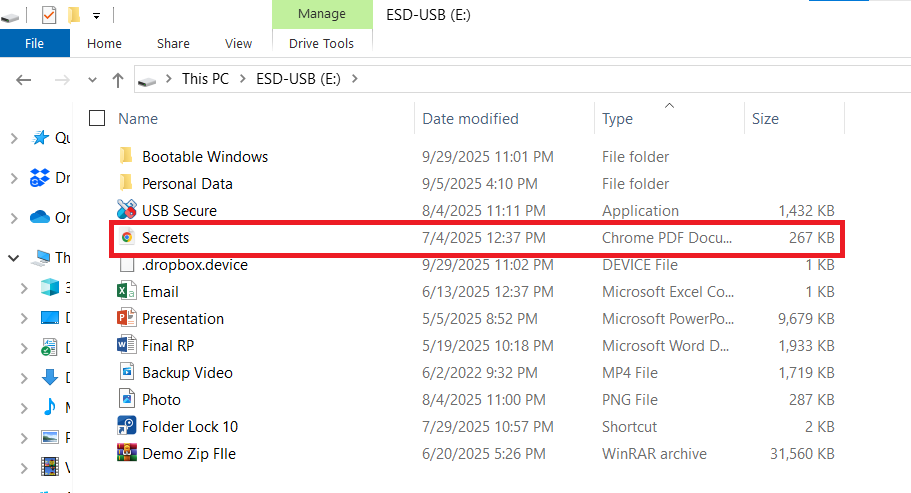
Task: Switch to the Home ribbon tab
Action: [x=105, y=44]
